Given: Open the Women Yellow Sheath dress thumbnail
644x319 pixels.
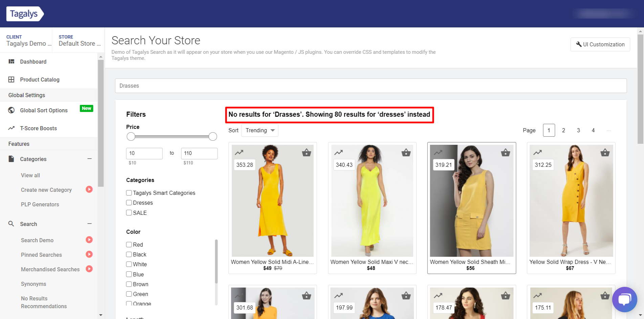Looking at the screenshot, I should pyautogui.click(x=472, y=201).
